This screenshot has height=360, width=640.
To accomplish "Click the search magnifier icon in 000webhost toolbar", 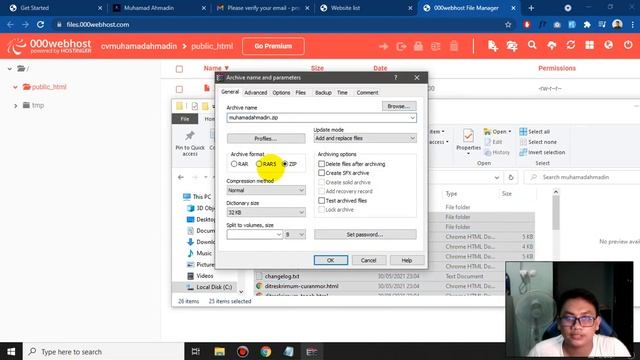I will pos(532,45).
